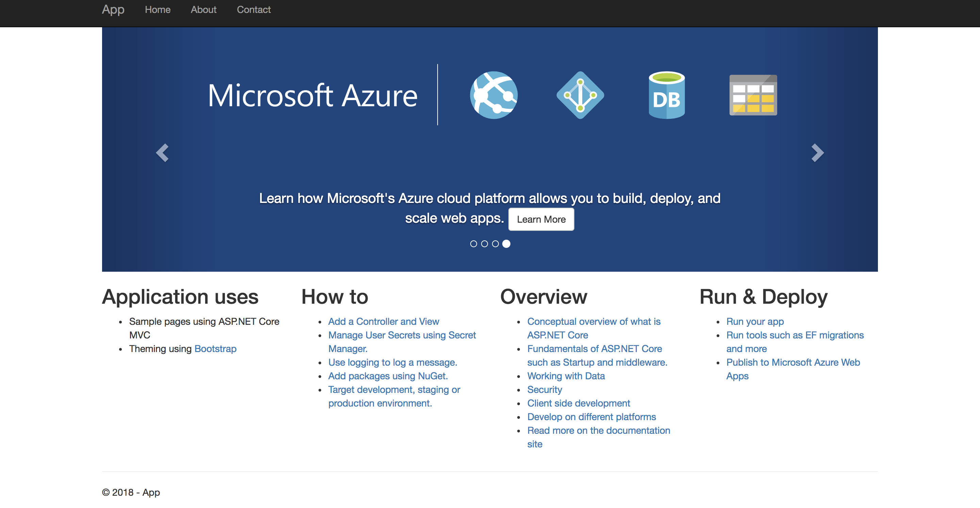Screen dimensions: 980x508
Task: Click the Application uses heading
Action: 180,297
